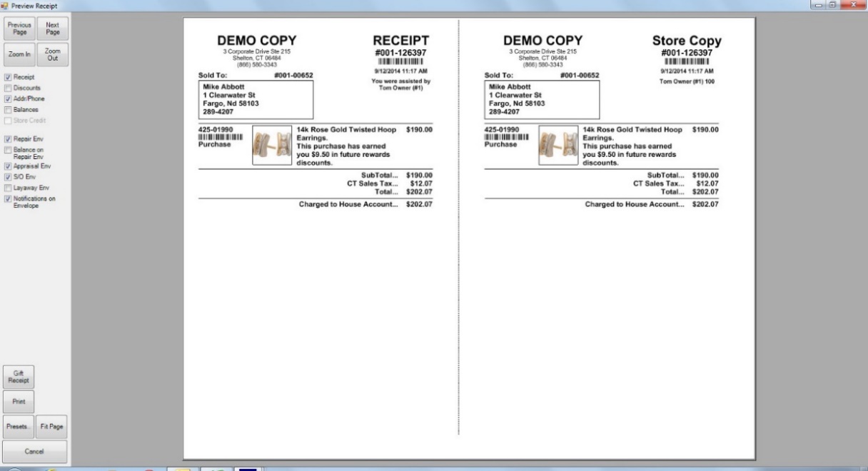
Task: Uncheck the Receipt checkbox
Action: [x=8, y=77]
